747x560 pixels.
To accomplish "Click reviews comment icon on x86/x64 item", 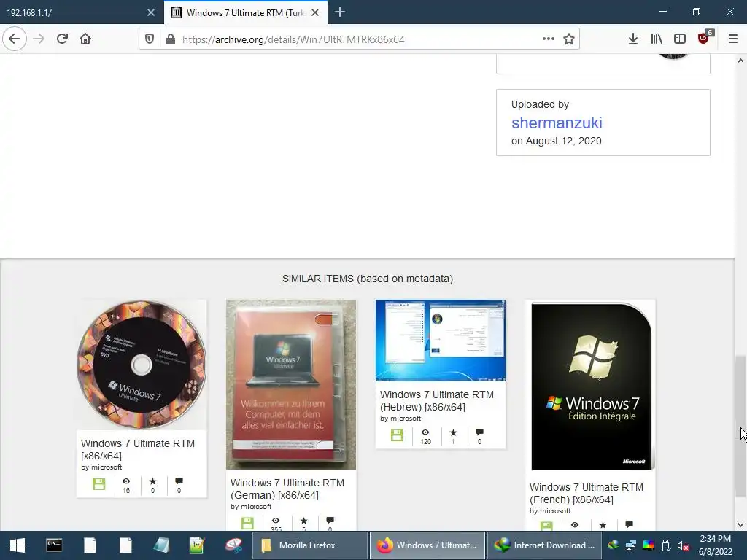I will 179,481.
